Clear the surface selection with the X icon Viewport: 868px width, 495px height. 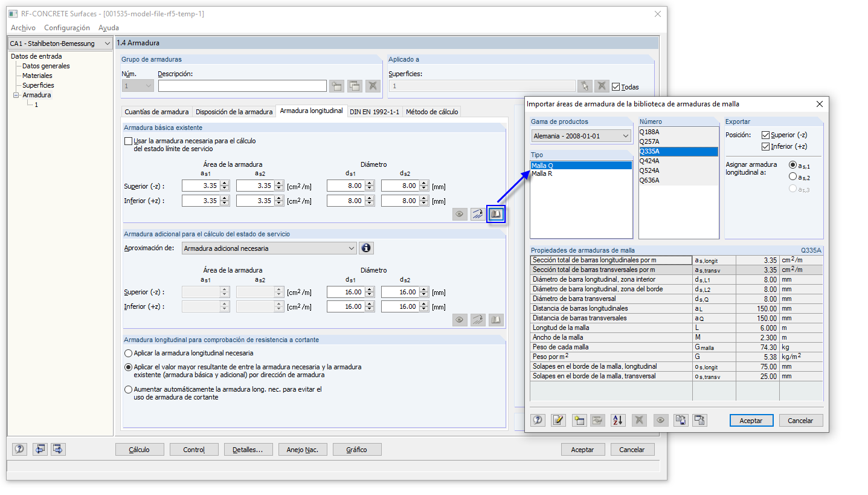pos(601,86)
